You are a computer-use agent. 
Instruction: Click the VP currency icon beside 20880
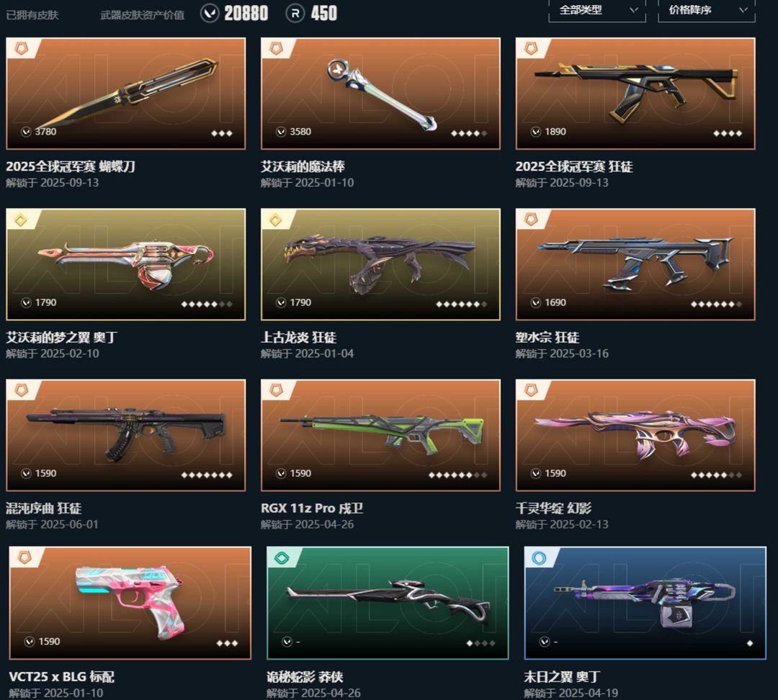(210, 14)
